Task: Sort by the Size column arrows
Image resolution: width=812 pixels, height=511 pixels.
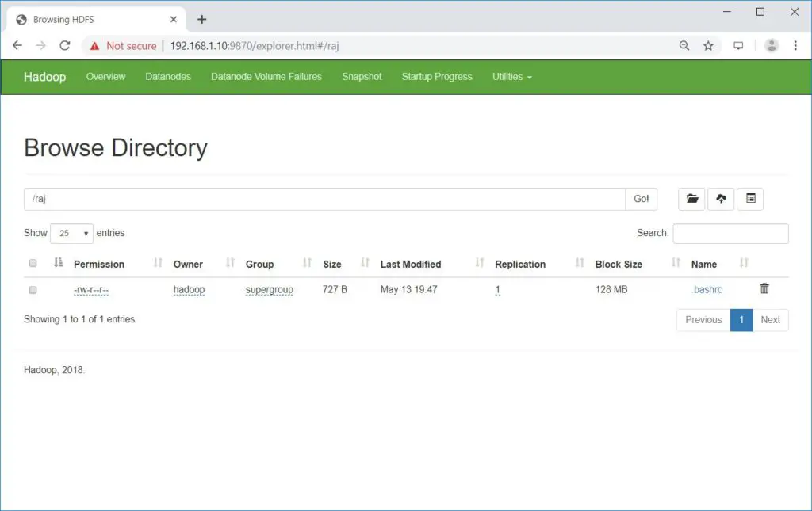Action: (x=365, y=263)
